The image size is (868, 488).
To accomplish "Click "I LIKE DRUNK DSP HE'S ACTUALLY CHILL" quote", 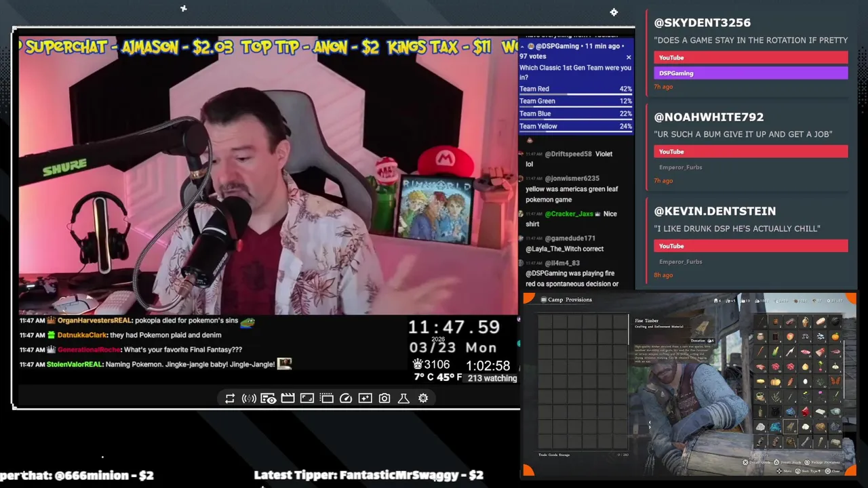I will point(737,229).
